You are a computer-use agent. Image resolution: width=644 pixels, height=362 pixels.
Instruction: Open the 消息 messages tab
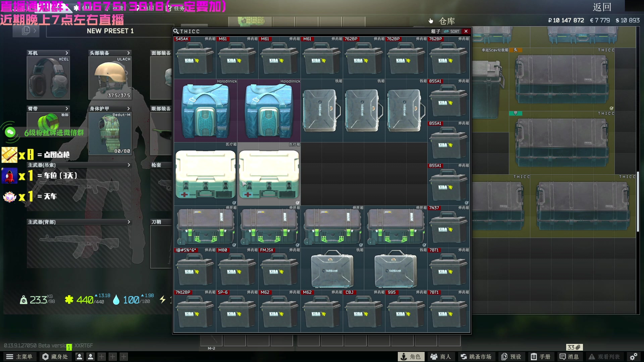[x=569, y=357]
